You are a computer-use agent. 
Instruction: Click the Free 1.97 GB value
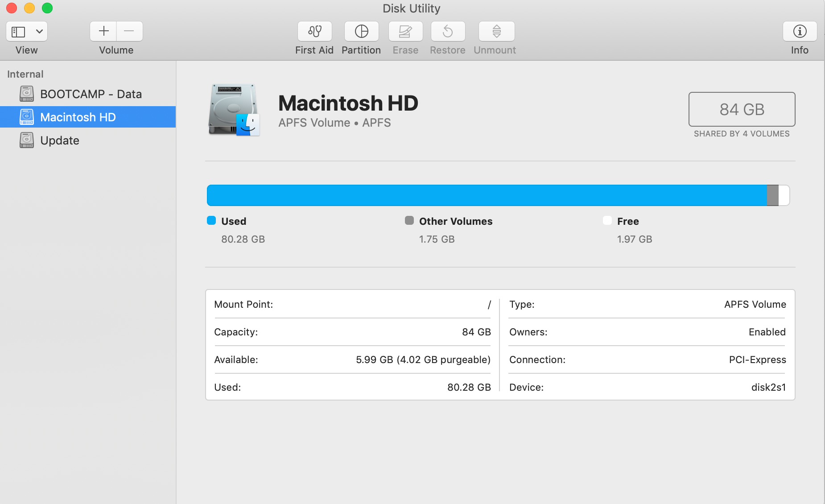coord(635,239)
